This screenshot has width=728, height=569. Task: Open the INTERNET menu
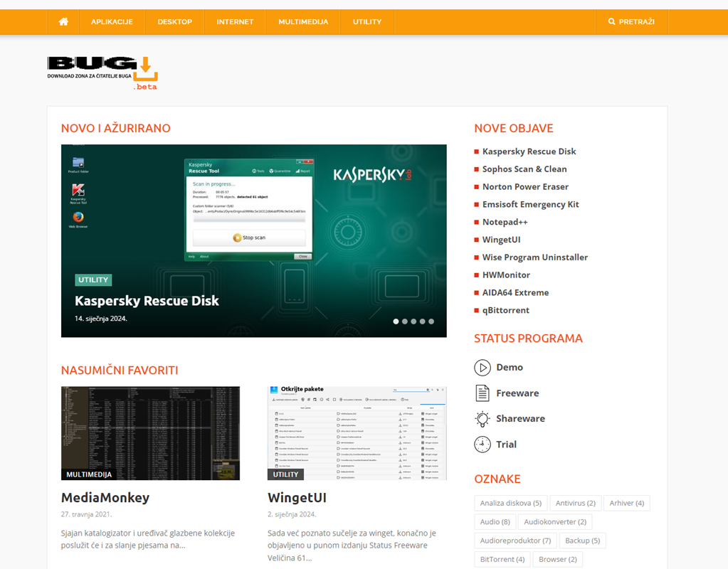pyautogui.click(x=235, y=22)
